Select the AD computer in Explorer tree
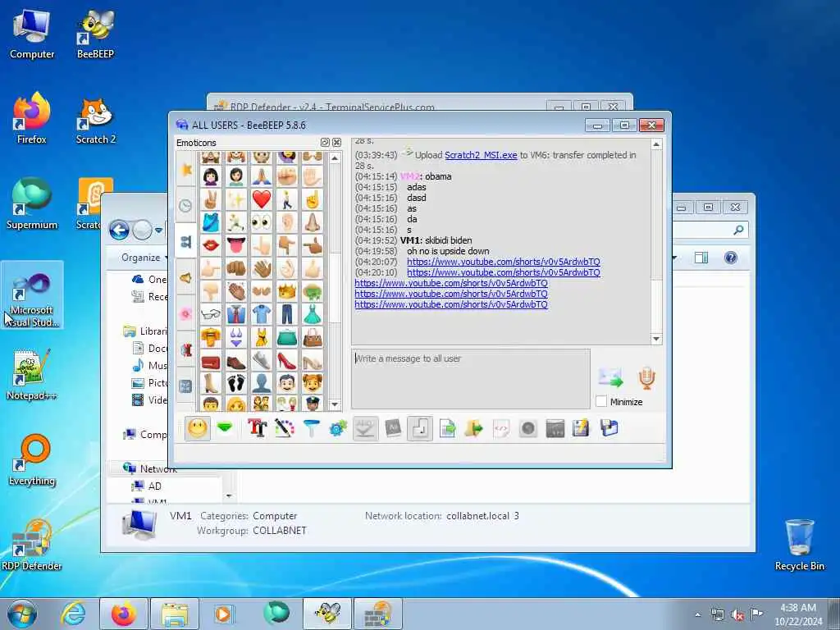Screen dimensions: 840x630 (154, 486)
